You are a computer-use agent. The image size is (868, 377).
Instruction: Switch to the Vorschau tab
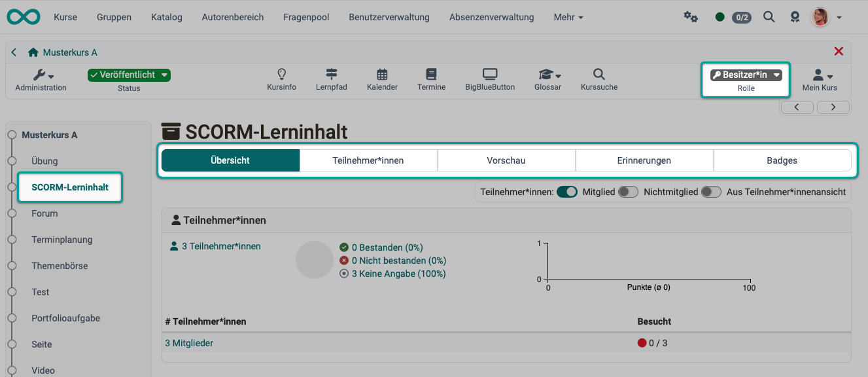[x=507, y=160]
